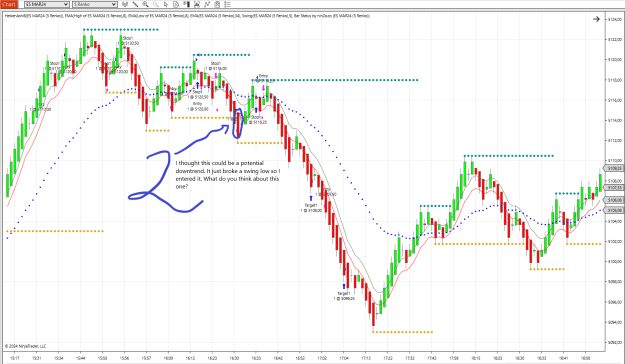Screen dimensions: 625x364
Task: Click the icon left of indicators icon
Action: (197, 4)
